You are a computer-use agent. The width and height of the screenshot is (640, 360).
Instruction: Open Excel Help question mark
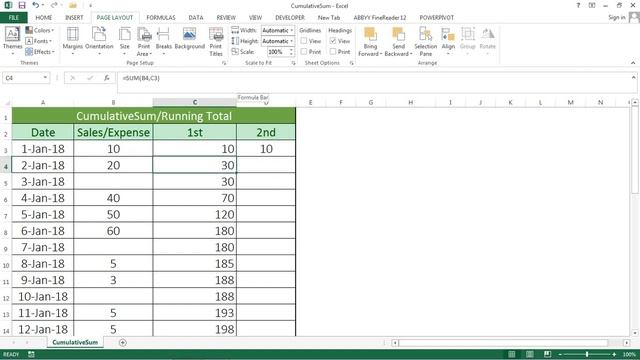578,5
